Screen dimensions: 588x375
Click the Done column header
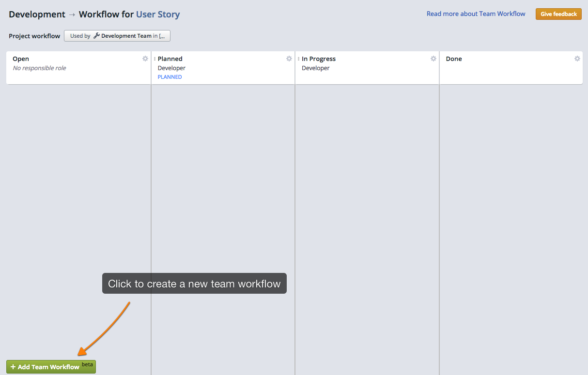tap(454, 59)
